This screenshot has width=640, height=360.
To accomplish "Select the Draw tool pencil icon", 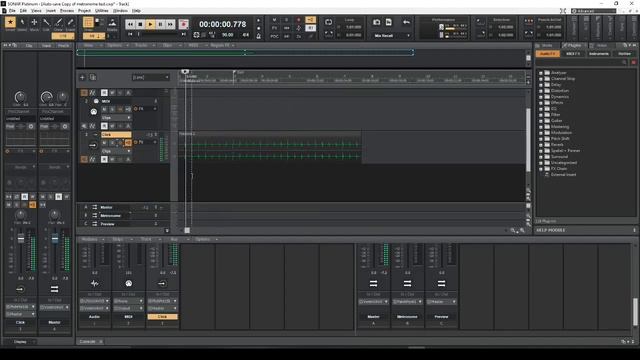I will (58, 22).
